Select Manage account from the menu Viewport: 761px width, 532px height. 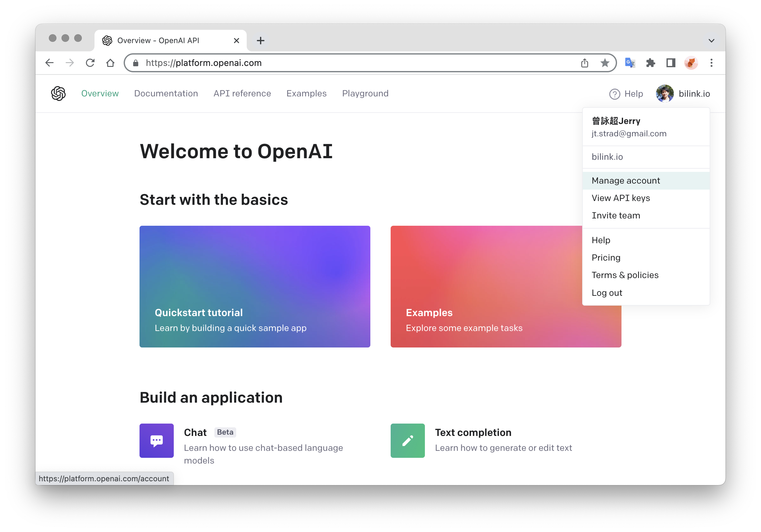click(626, 181)
